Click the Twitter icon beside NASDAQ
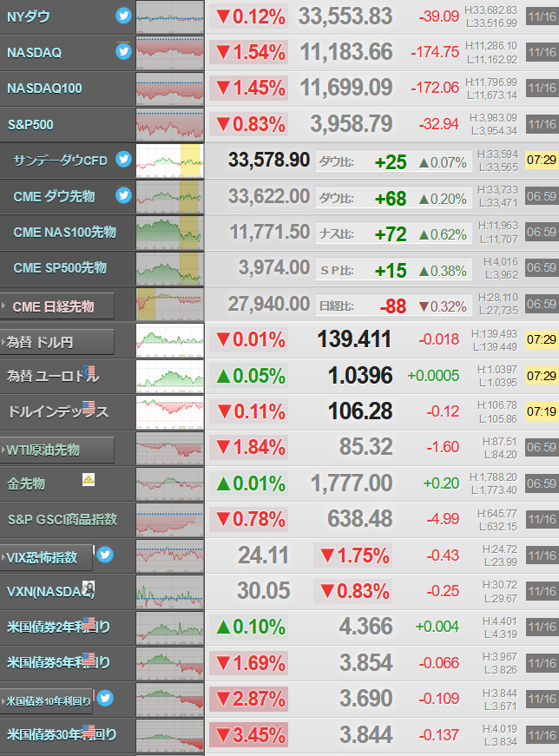This screenshot has height=756, width=559. click(x=123, y=51)
